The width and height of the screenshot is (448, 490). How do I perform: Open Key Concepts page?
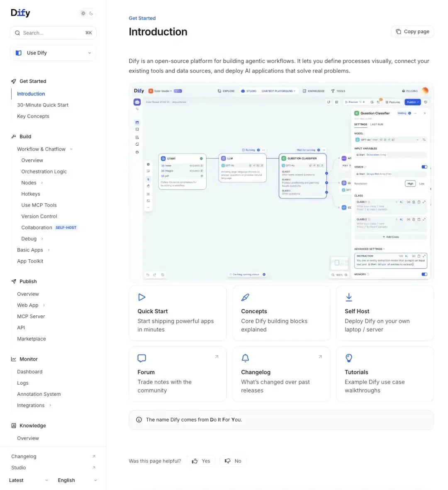pos(33,116)
